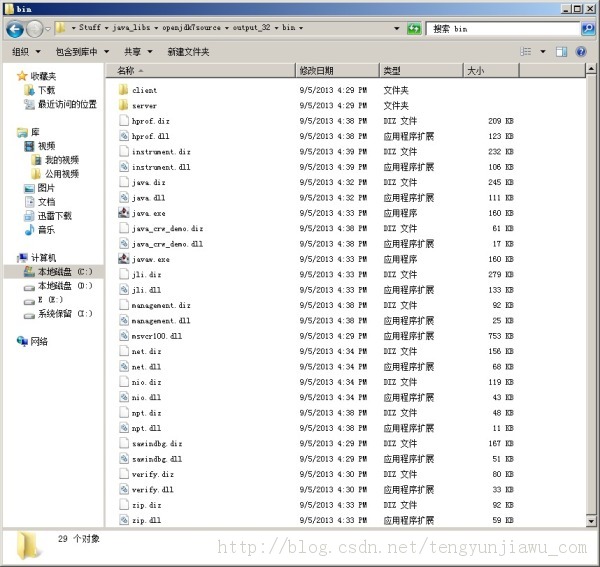Open the help question mark icon

581,52
